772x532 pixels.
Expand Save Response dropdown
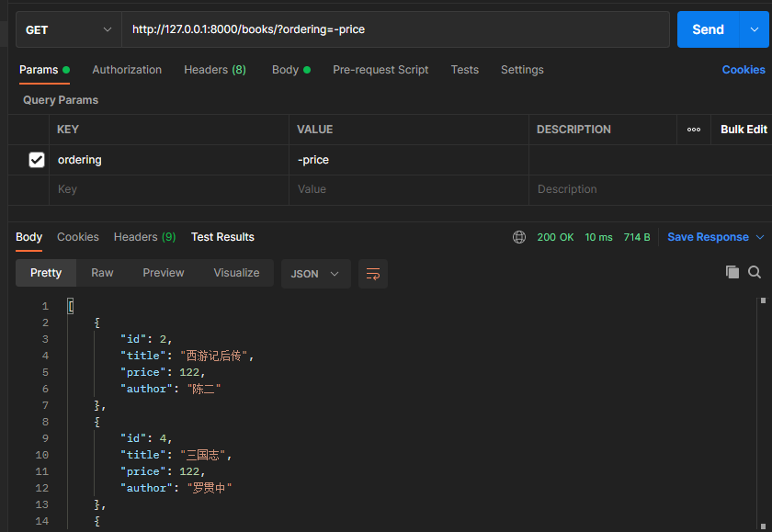coord(760,237)
